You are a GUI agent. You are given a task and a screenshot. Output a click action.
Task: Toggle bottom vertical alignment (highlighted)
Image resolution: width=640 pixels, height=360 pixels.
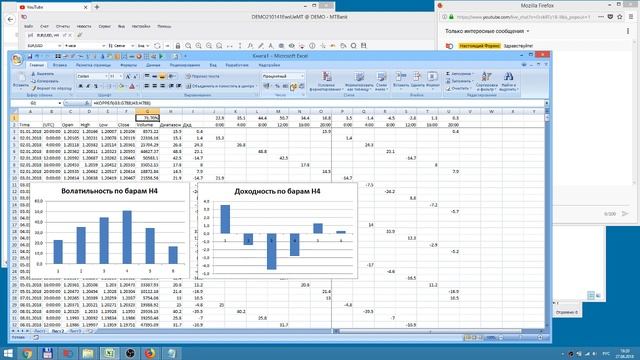162,76
